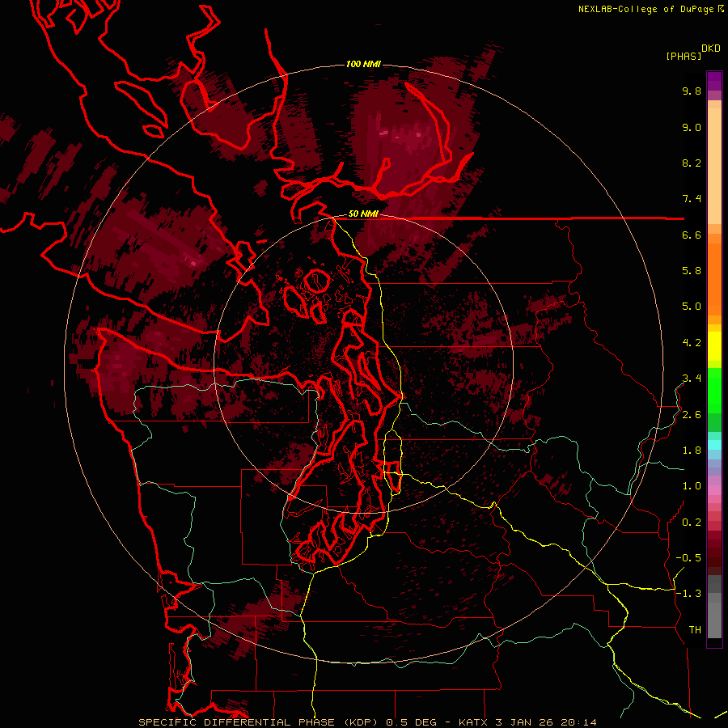This screenshot has width=728, height=728.
Task: Click the [PHAS] label above the scale
Action: tap(684, 56)
